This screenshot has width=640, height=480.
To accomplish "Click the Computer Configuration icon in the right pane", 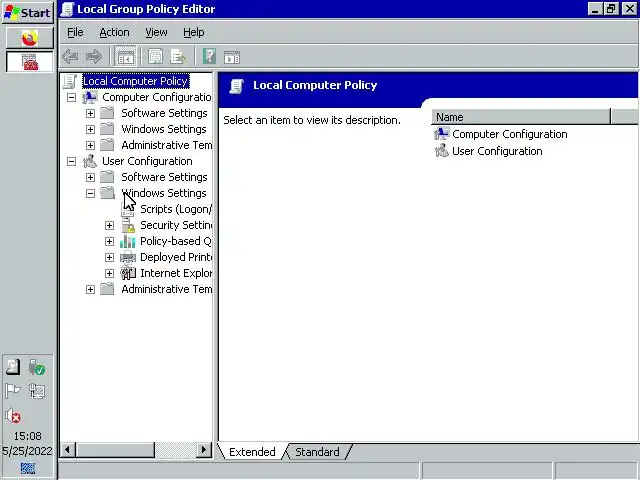I will [441, 134].
